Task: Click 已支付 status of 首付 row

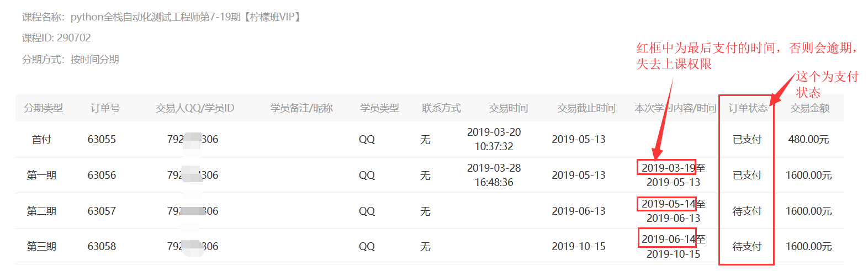Action: tap(747, 139)
